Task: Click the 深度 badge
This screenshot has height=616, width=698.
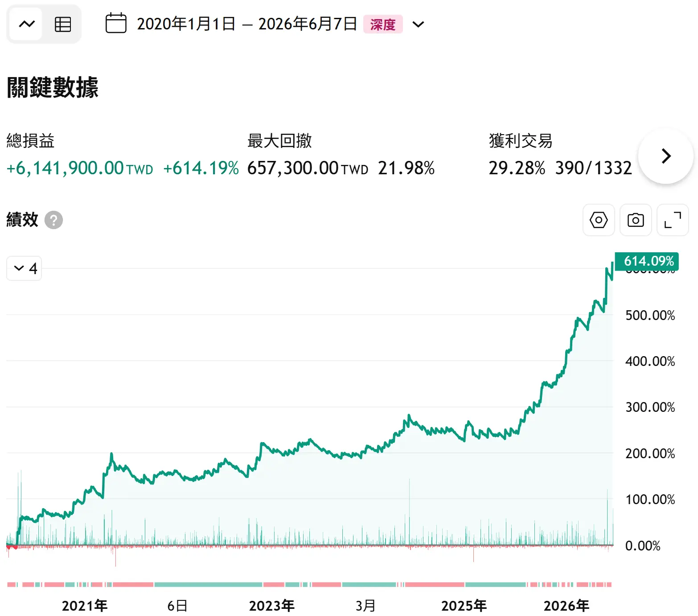Action: coord(383,24)
